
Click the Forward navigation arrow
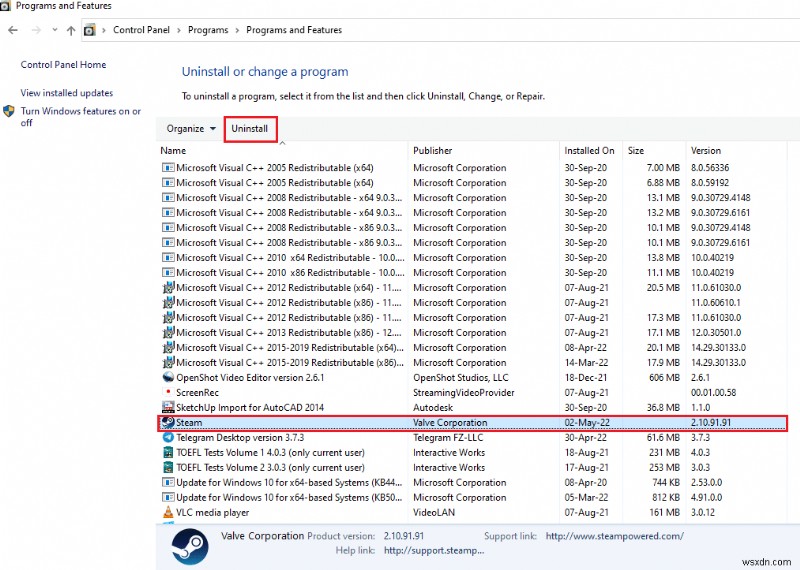[x=36, y=30]
